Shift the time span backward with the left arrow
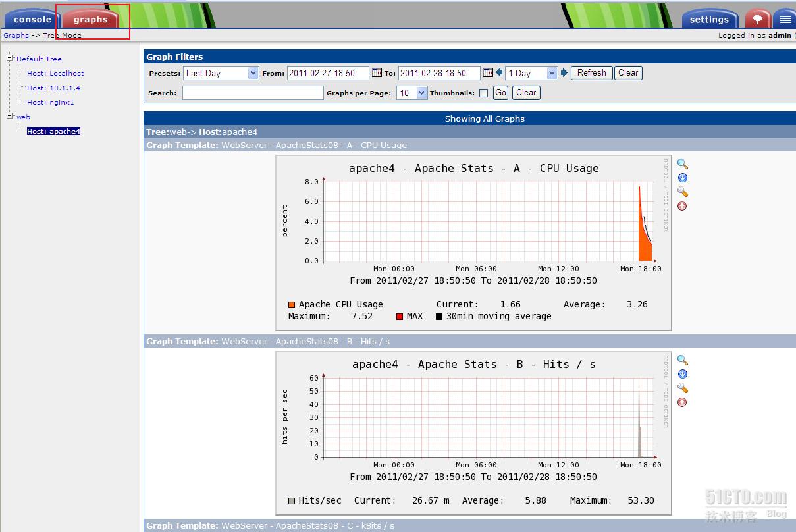Screen dimensions: 796x532 pos(499,73)
